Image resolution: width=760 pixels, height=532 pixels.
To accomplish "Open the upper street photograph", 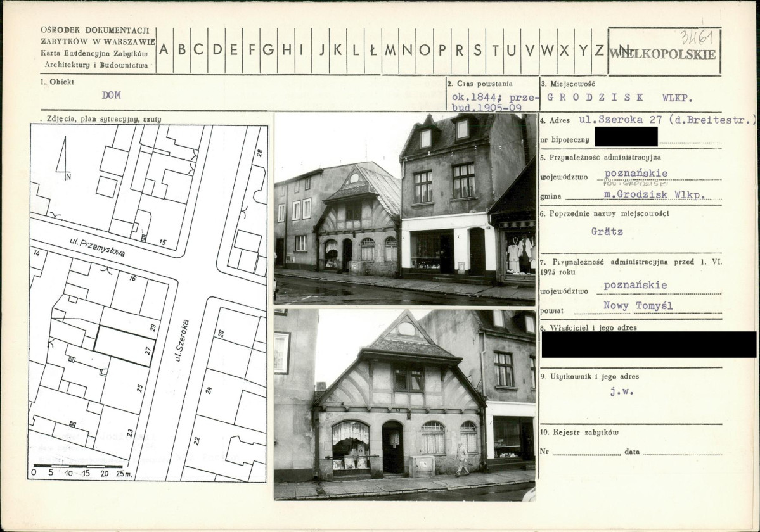I will coord(405,209).
